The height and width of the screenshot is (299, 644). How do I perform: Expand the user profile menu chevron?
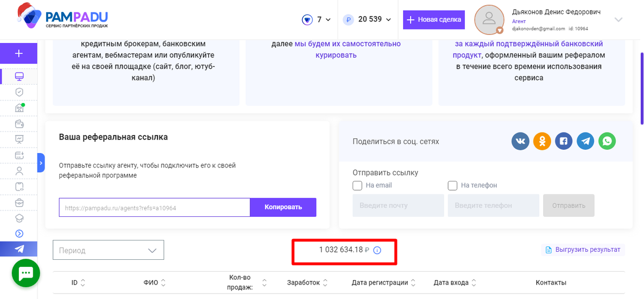pos(618,20)
